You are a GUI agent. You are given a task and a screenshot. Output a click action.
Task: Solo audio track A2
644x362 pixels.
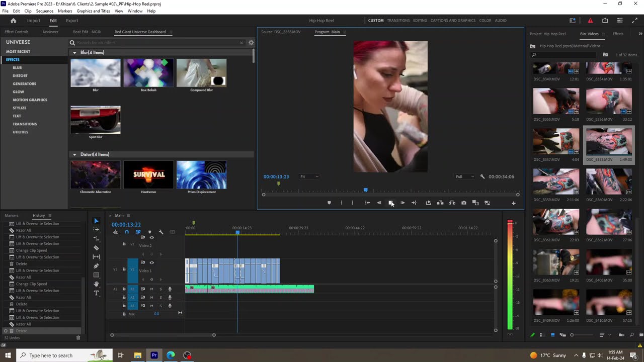click(160, 297)
